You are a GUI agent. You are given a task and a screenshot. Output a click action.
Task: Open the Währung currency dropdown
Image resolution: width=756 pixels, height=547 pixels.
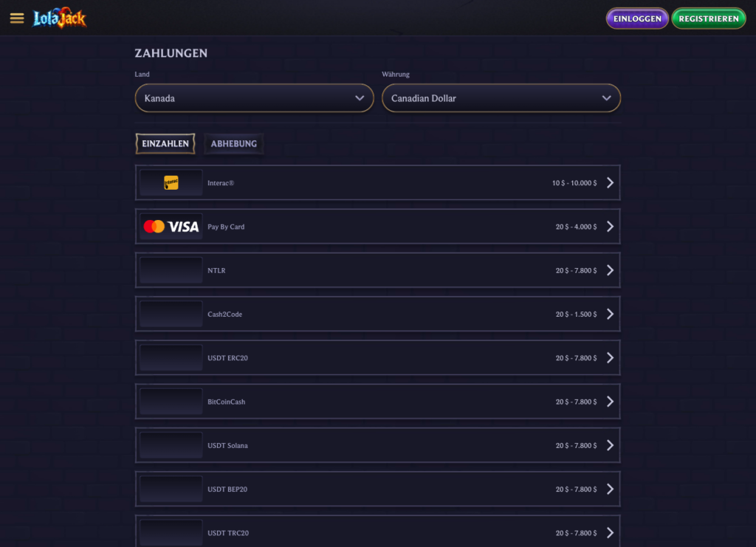[501, 98]
